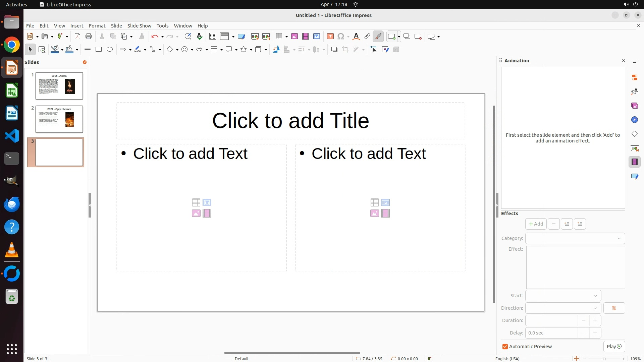Select the Ellipse shape tool
This screenshot has width=644, height=362.
coord(110,50)
